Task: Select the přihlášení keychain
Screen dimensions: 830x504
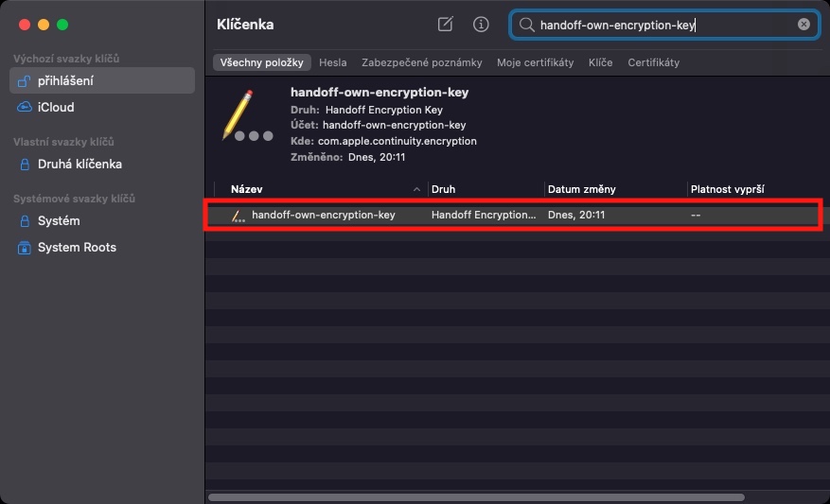Action: pyautogui.click(x=65, y=81)
